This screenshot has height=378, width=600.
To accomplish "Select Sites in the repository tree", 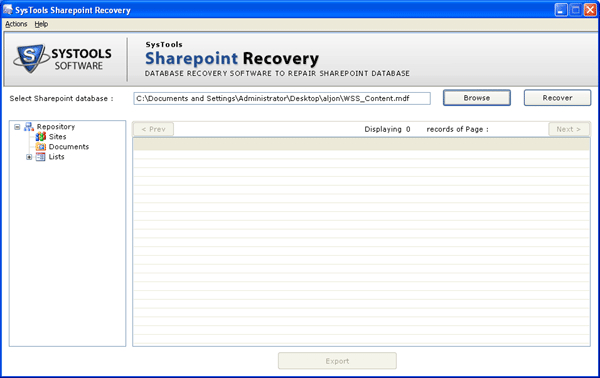I will [x=57, y=137].
